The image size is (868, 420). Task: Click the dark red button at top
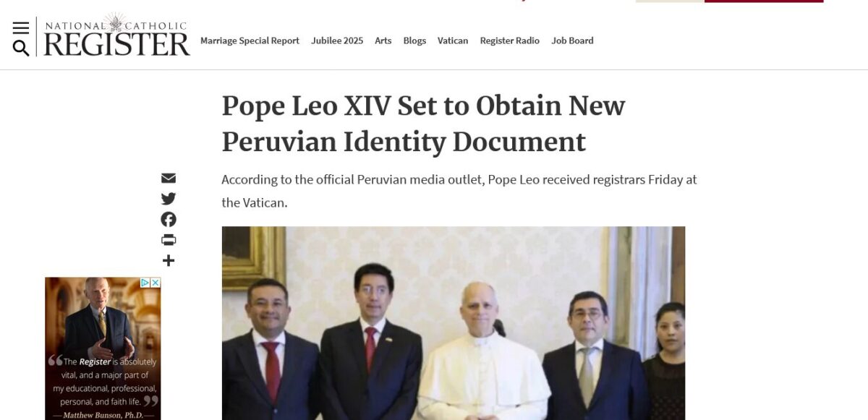[764, 1]
